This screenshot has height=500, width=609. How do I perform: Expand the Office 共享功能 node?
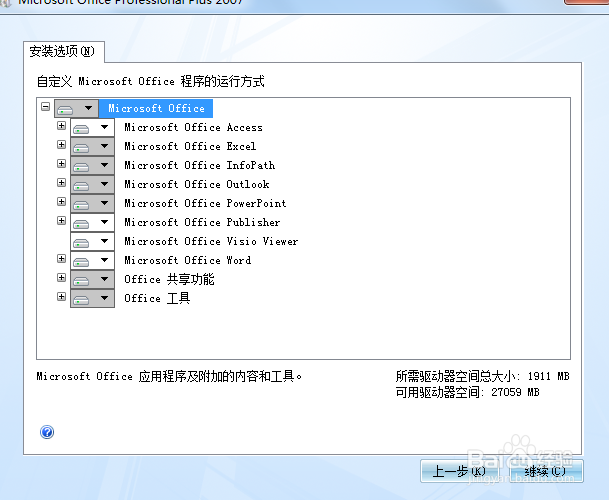point(61,277)
